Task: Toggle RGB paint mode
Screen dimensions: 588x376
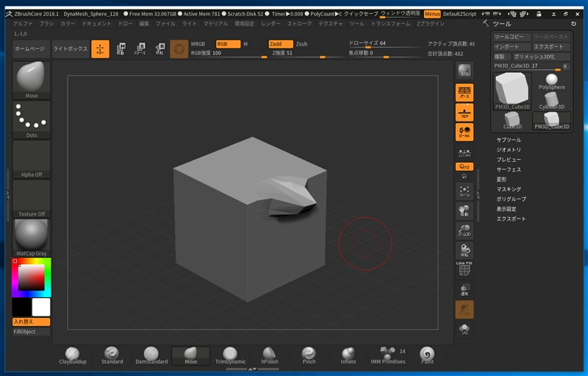Action: pyautogui.click(x=228, y=44)
